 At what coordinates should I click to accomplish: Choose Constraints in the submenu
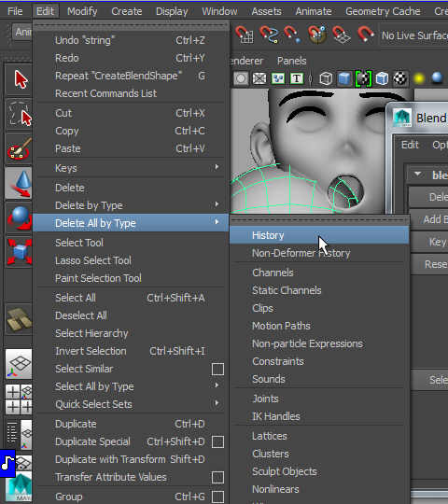click(319, 361)
